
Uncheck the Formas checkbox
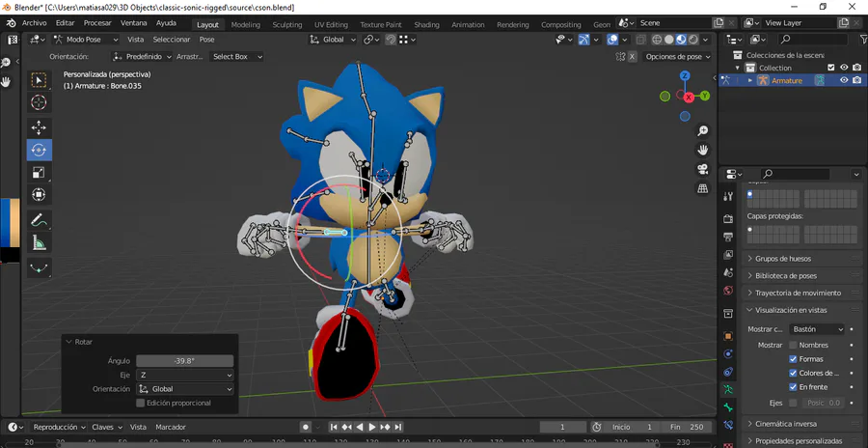793,359
